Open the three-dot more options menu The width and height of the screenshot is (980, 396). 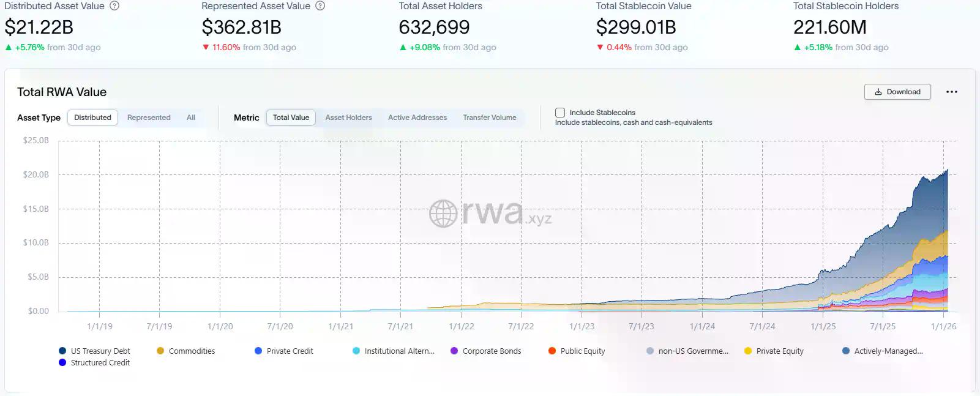951,92
